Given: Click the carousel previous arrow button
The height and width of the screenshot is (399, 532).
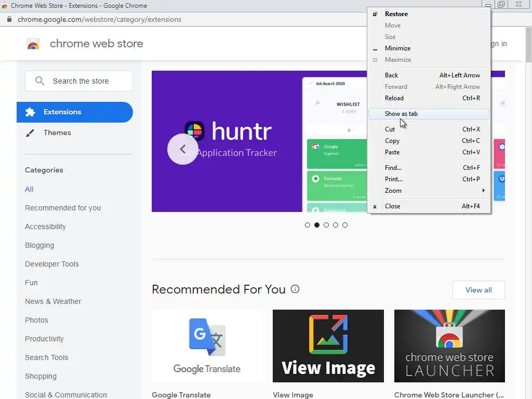Looking at the screenshot, I should 182,149.
